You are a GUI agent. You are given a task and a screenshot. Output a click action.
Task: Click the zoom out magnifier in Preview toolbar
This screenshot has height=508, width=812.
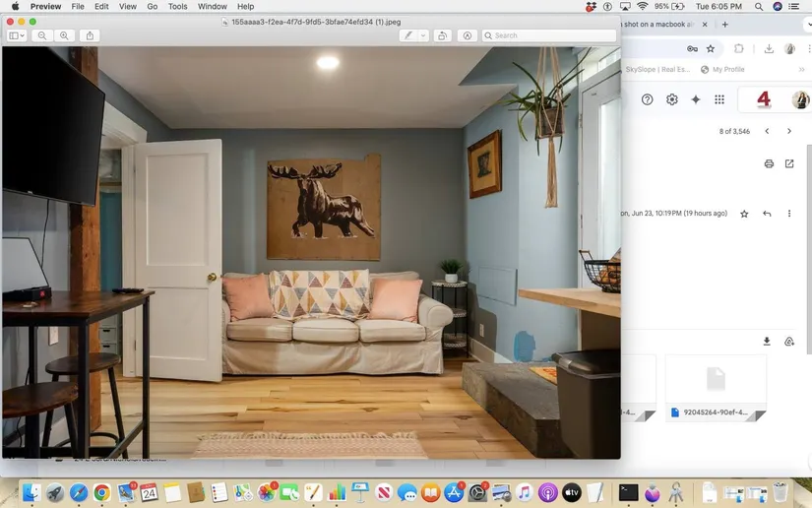(x=42, y=35)
